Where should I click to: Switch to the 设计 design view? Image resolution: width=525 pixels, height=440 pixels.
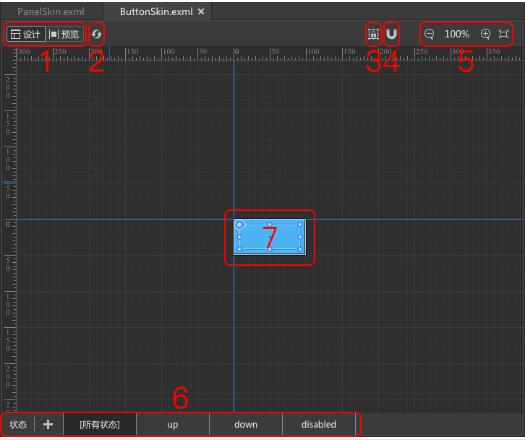click(25, 34)
